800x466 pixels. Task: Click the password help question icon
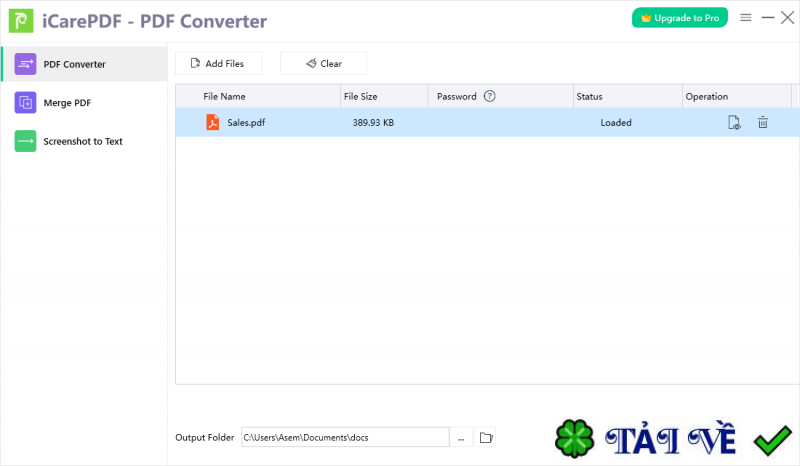coord(489,96)
